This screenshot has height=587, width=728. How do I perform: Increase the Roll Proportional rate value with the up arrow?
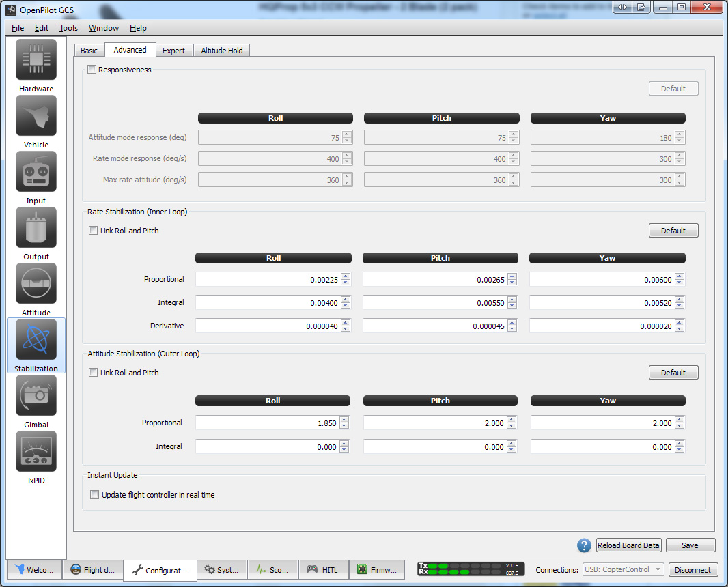(x=346, y=276)
